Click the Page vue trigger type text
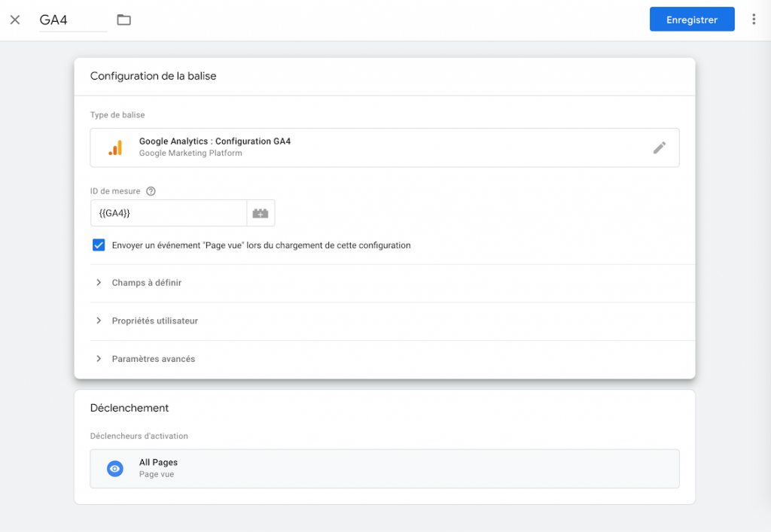The width and height of the screenshot is (771, 532). [x=157, y=474]
